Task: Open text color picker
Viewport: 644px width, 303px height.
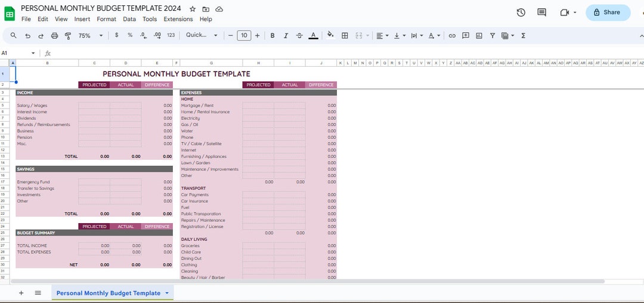Action: 314,36
